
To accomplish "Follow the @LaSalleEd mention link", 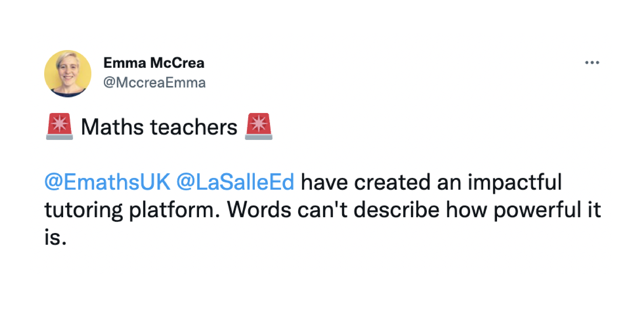I will coord(235,182).
